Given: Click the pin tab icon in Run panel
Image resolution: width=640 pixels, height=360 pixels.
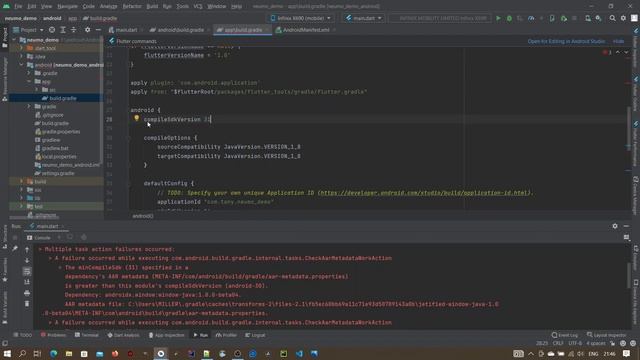Looking at the screenshot, I should point(15,248).
